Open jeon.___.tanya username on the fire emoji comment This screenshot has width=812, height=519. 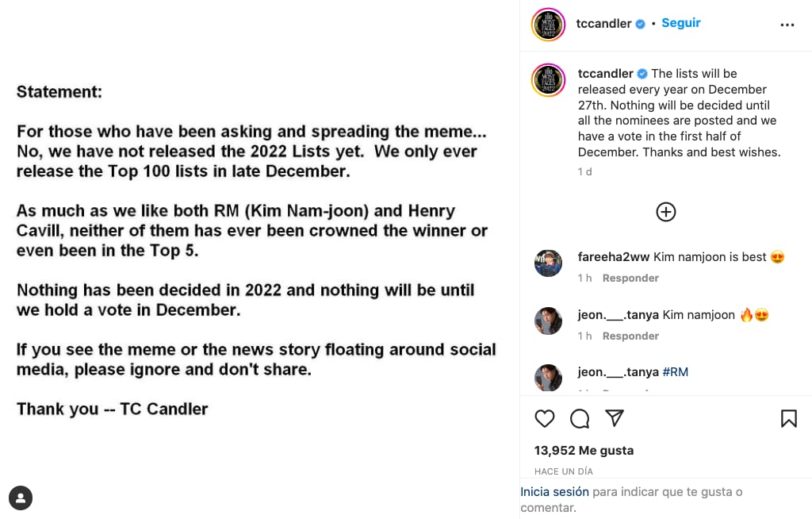(618, 315)
